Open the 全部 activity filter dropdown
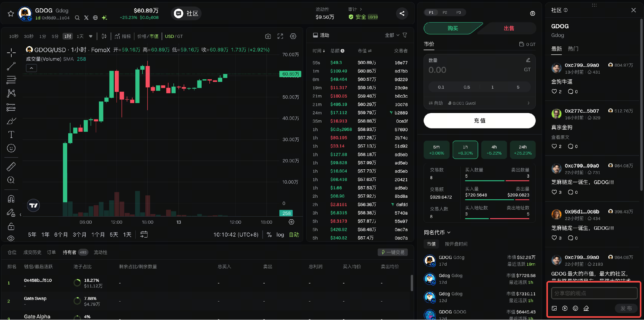Screen dimensions: 644x320 pos(392,35)
